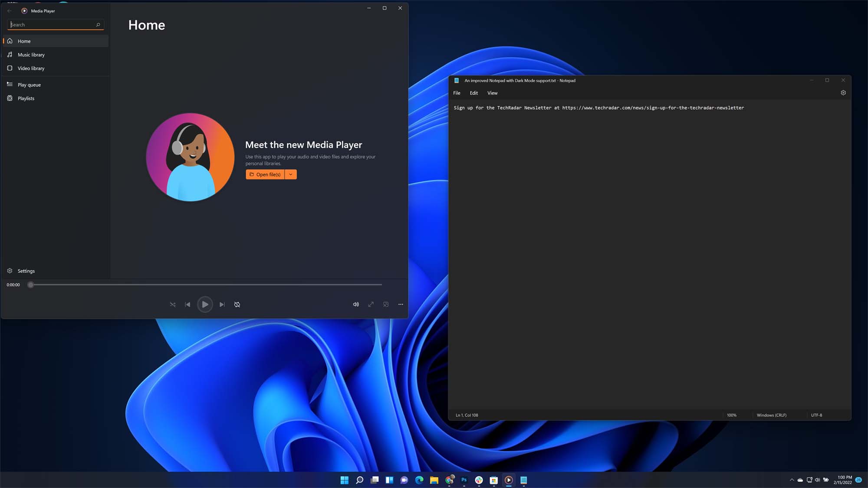The width and height of the screenshot is (868, 488).
Task: Click the system tray volume icon
Action: (x=817, y=480)
